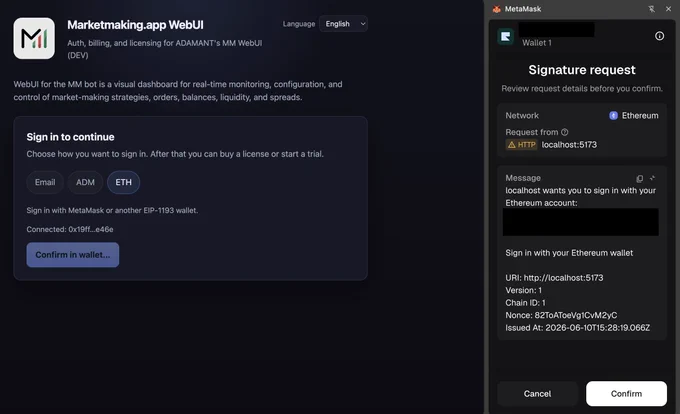Click 'Connected: 0x19ff...e46e' address text
The image size is (680, 414).
pyautogui.click(x=70, y=229)
